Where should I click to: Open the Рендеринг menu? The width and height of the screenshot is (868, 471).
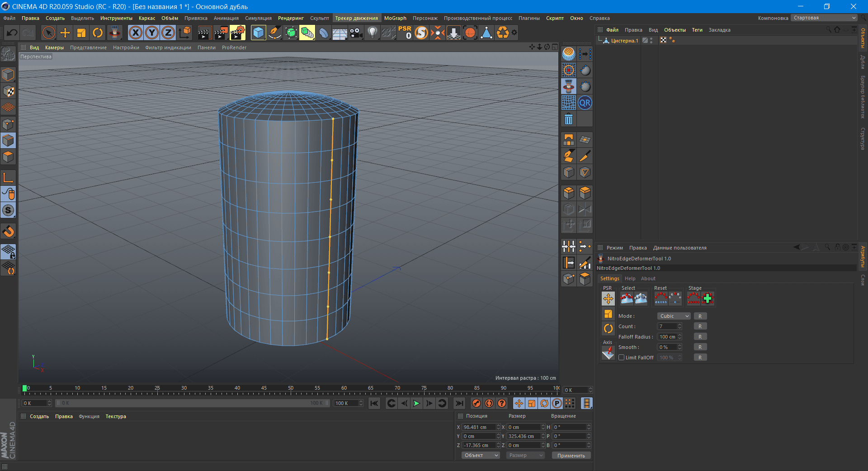point(291,18)
